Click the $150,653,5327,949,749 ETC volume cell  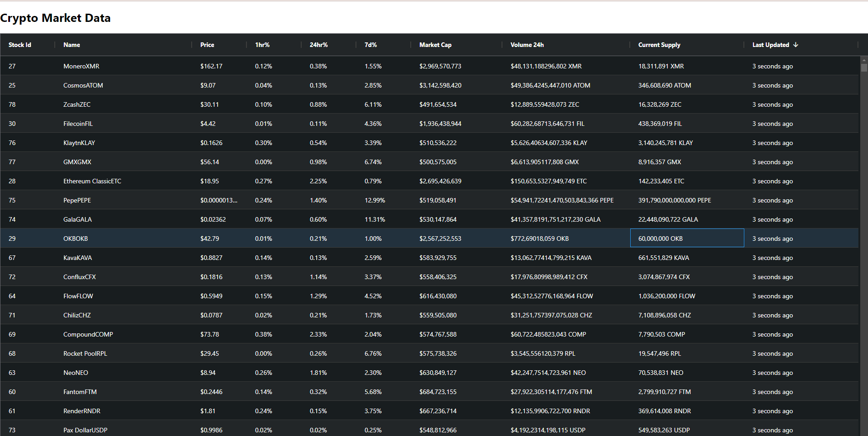pyautogui.click(x=566, y=181)
